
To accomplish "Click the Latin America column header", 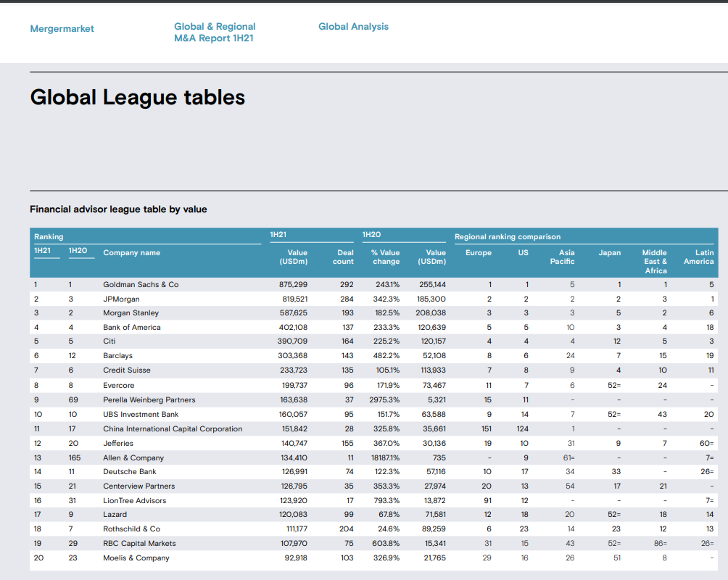I will pos(699,257).
